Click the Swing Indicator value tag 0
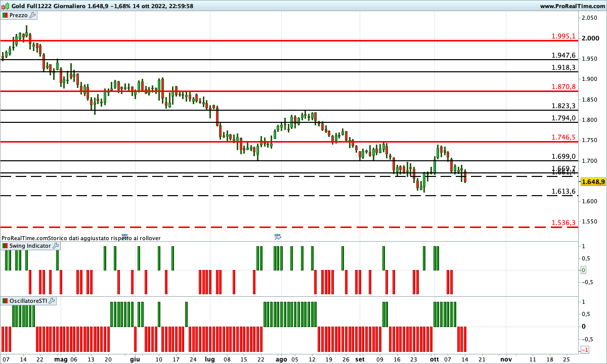 point(583,270)
